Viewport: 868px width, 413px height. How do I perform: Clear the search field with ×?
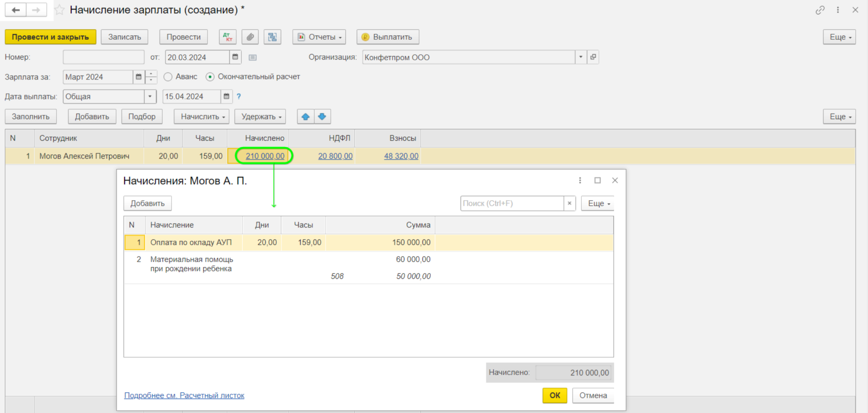click(x=570, y=203)
